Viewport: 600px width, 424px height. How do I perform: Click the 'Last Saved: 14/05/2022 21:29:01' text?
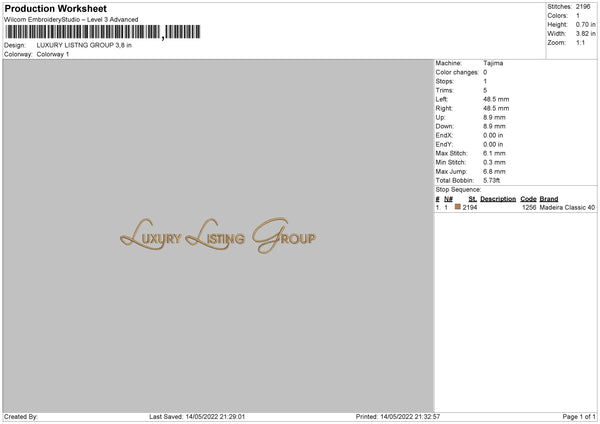pyautogui.click(x=197, y=417)
